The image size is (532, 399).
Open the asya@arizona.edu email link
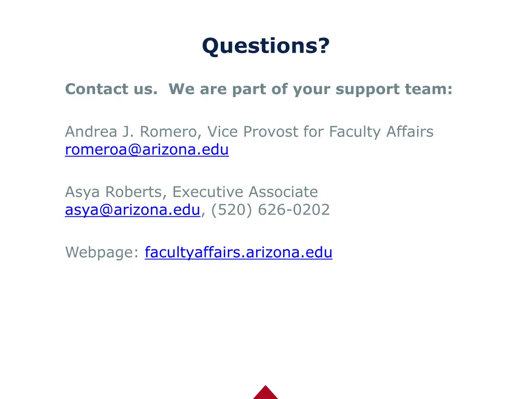click(x=132, y=210)
